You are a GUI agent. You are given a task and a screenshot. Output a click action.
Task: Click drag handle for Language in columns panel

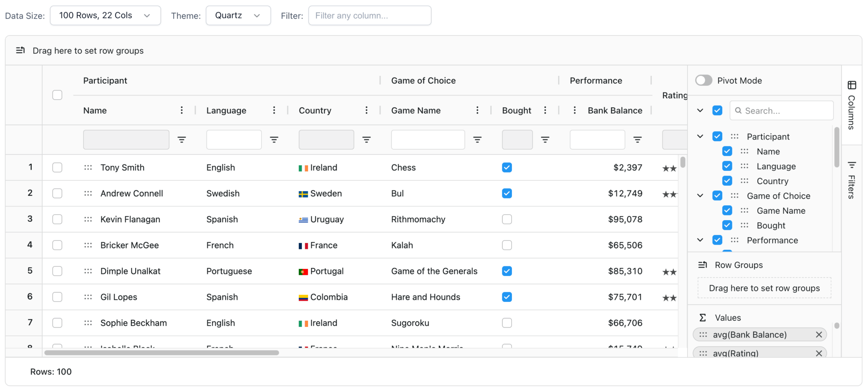click(744, 166)
